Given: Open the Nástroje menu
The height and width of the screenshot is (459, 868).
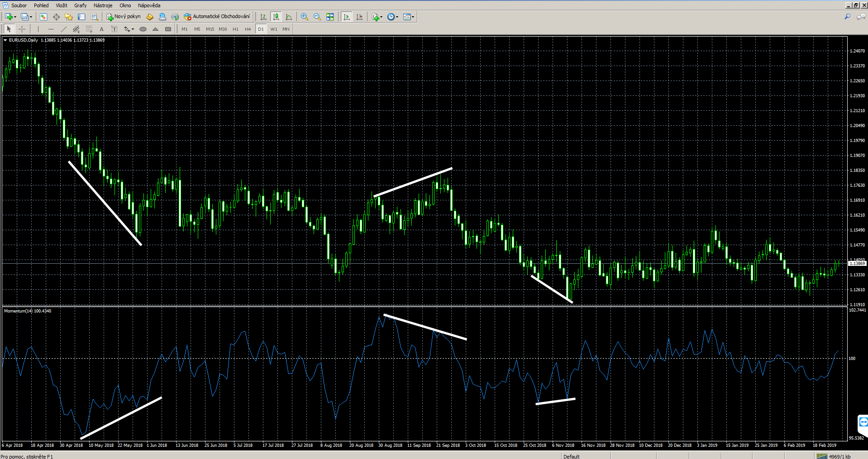Looking at the screenshot, I should coord(103,5).
